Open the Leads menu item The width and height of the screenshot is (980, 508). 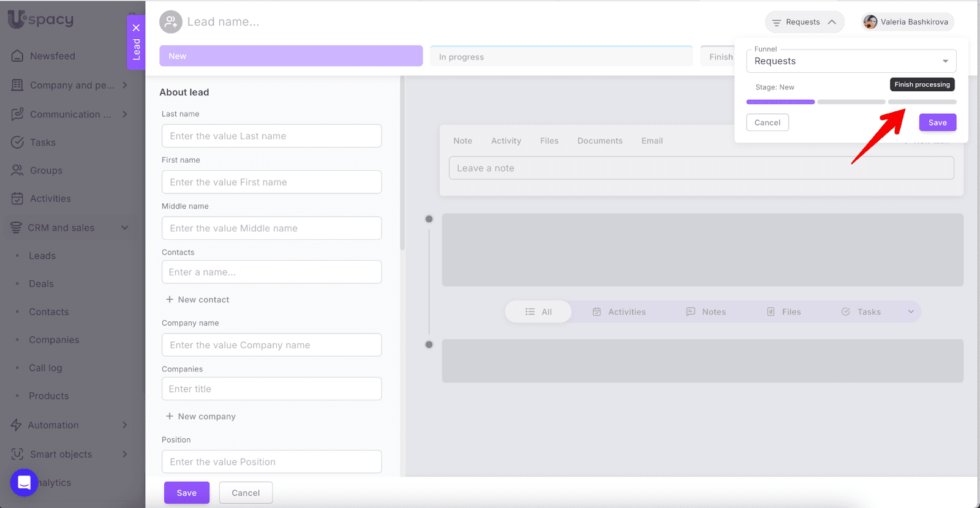coord(42,256)
